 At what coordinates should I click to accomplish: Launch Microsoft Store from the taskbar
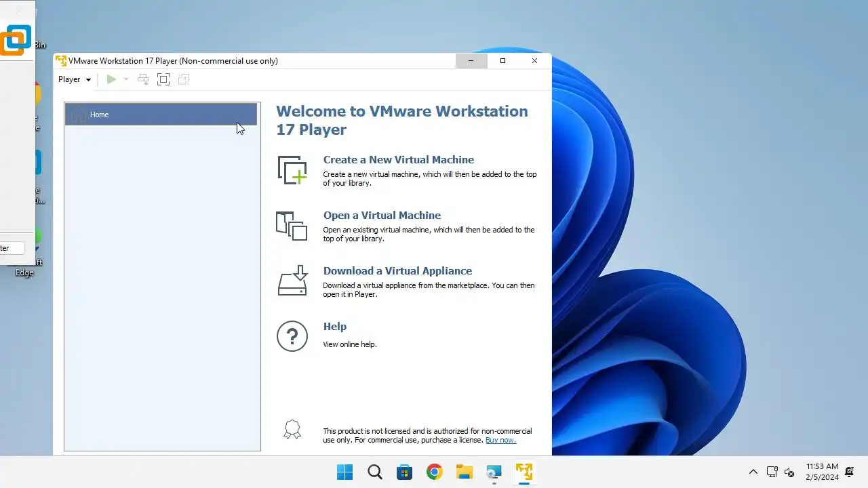pos(405,472)
